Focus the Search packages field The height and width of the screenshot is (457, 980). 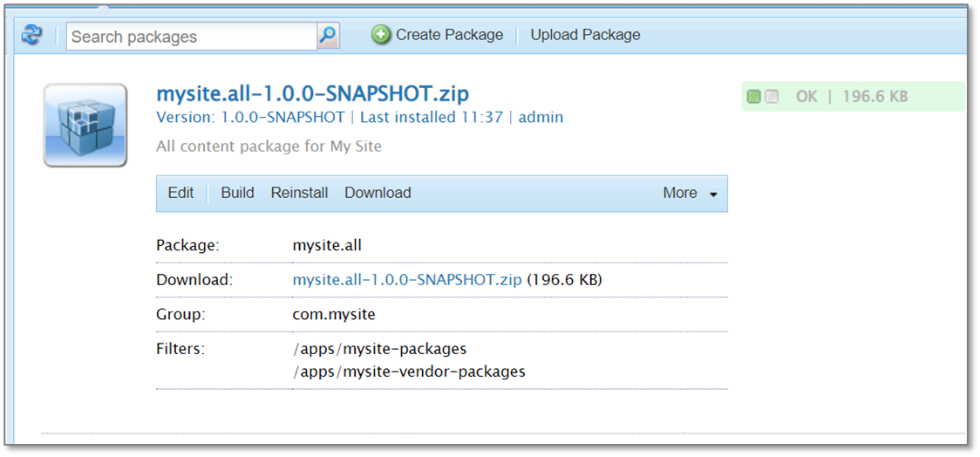point(191,37)
